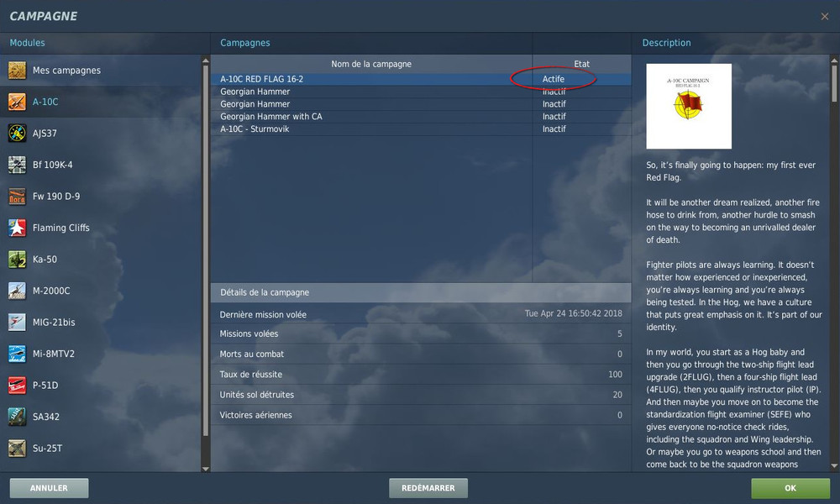Click the A-10C Campaign Red Flag thumbnail
The height and width of the screenshot is (504, 840).
(689, 106)
